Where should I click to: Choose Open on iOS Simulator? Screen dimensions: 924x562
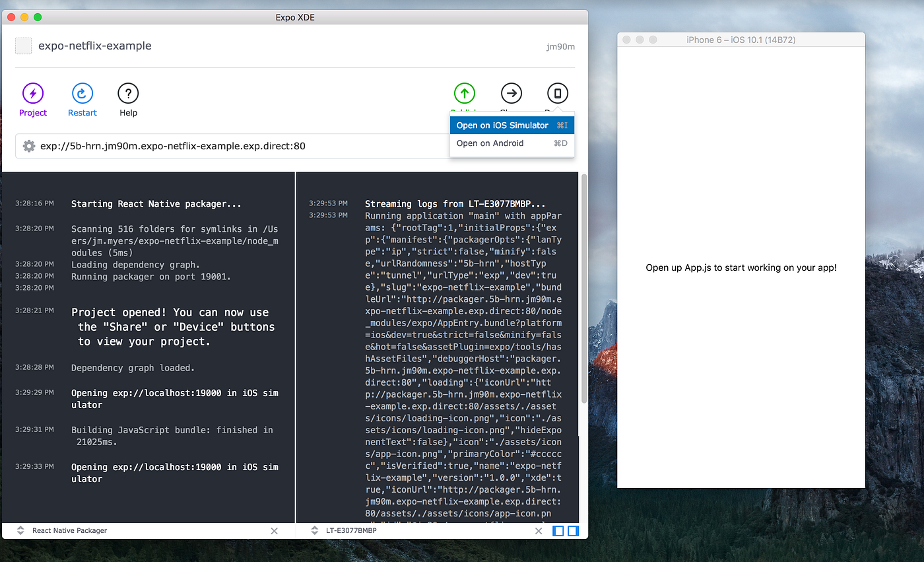pyautogui.click(x=504, y=125)
